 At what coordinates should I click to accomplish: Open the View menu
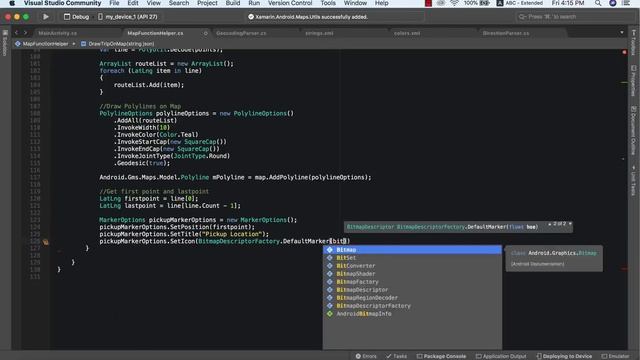click(x=153, y=3)
